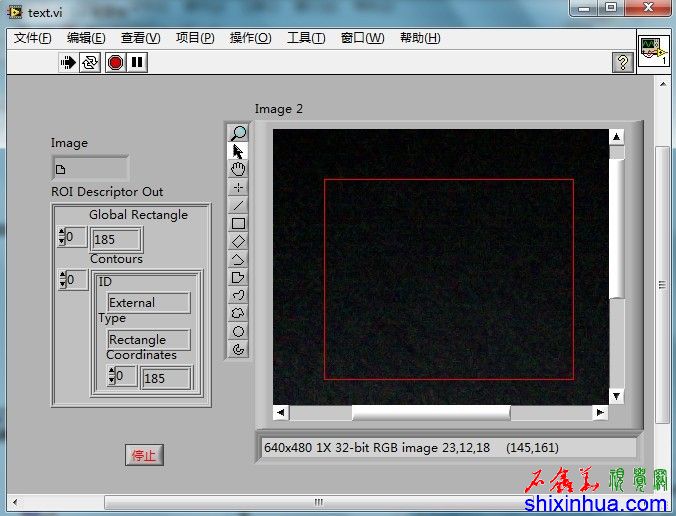Select the Line drawing tool
Image resolution: width=676 pixels, height=516 pixels.
[238, 205]
